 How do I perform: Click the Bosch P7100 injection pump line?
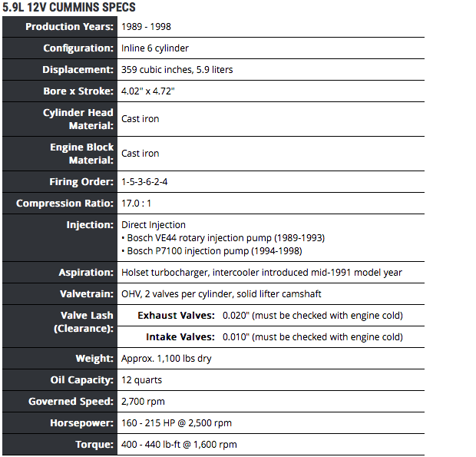pyautogui.click(x=212, y=251)
